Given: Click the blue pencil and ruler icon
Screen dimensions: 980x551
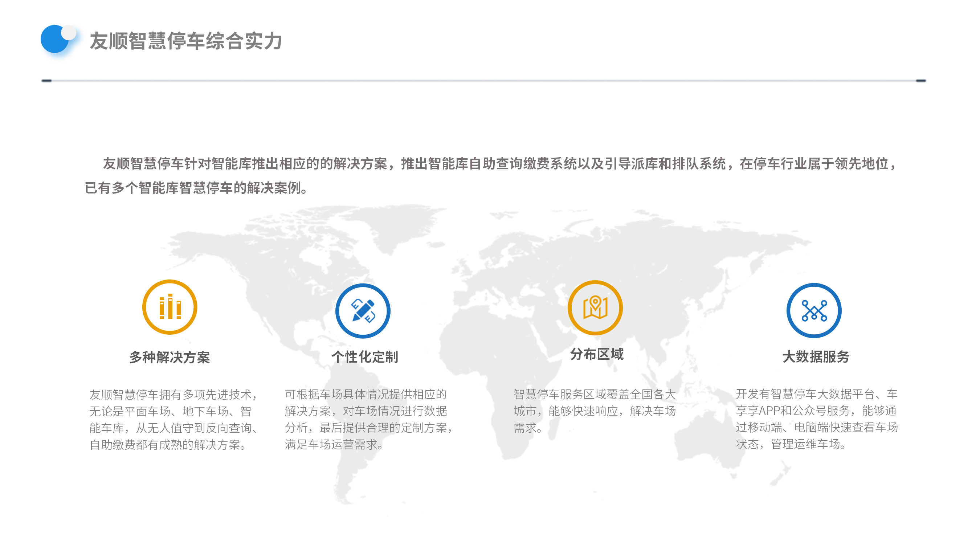Looking at the screenshot, I should click(x=363, y=310).
